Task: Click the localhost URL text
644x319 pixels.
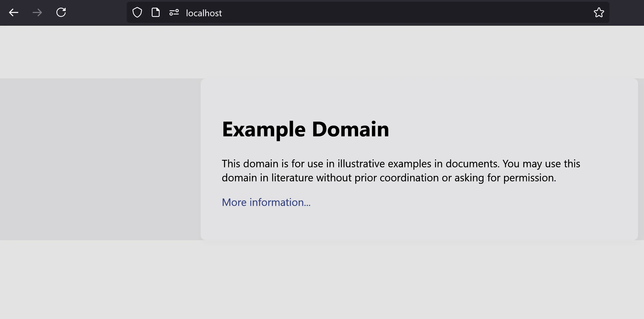Action: [204, 13]
